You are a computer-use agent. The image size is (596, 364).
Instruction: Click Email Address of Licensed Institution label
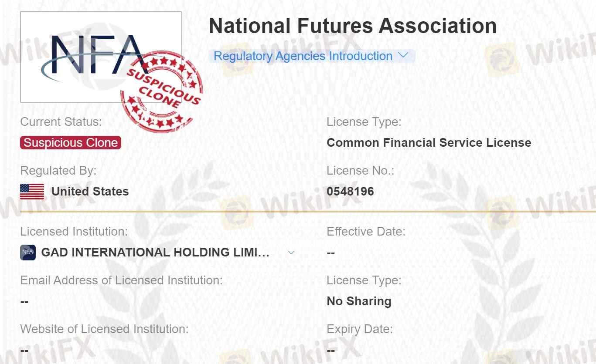coord(122,280)
